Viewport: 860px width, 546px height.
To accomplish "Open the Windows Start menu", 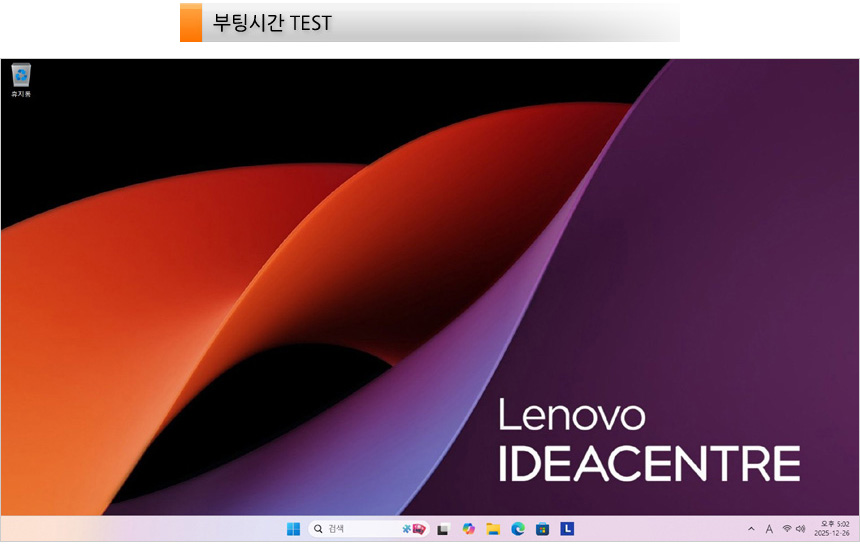I will (293, 529).
